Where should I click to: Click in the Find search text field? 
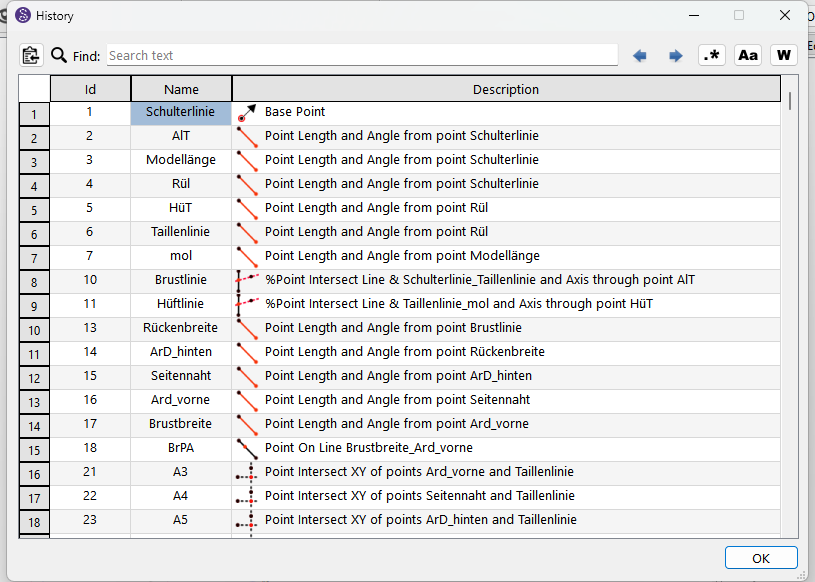pyautogui.click(x=361, y=56)
